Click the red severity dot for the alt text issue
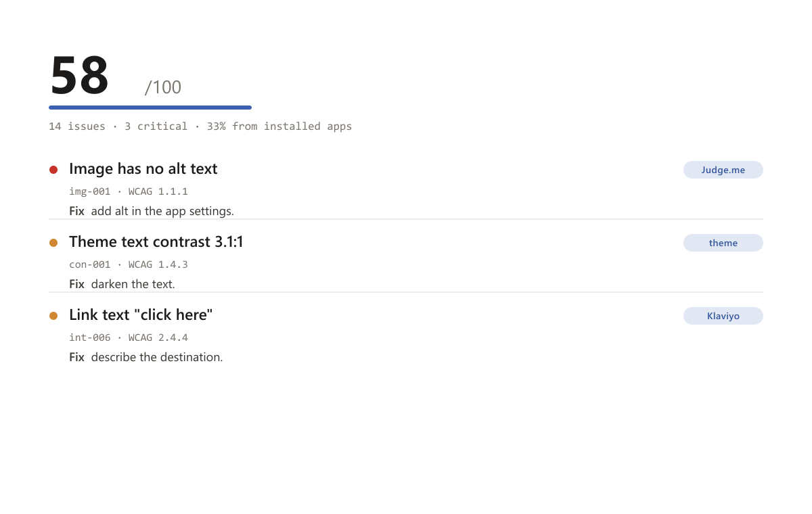The image size is (812, 514). (x=53, y=170)
